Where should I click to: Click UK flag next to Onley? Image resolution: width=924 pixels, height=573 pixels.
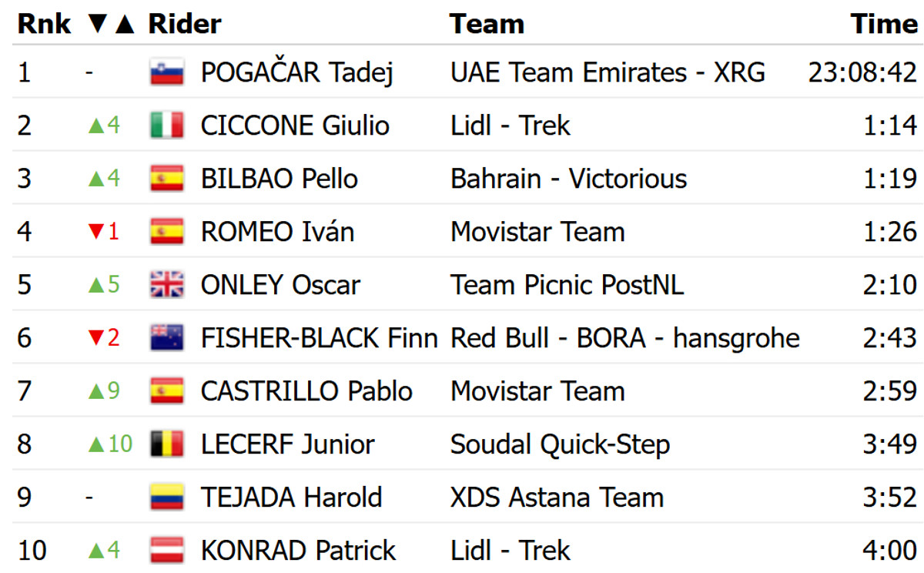[x=167, y=285]
